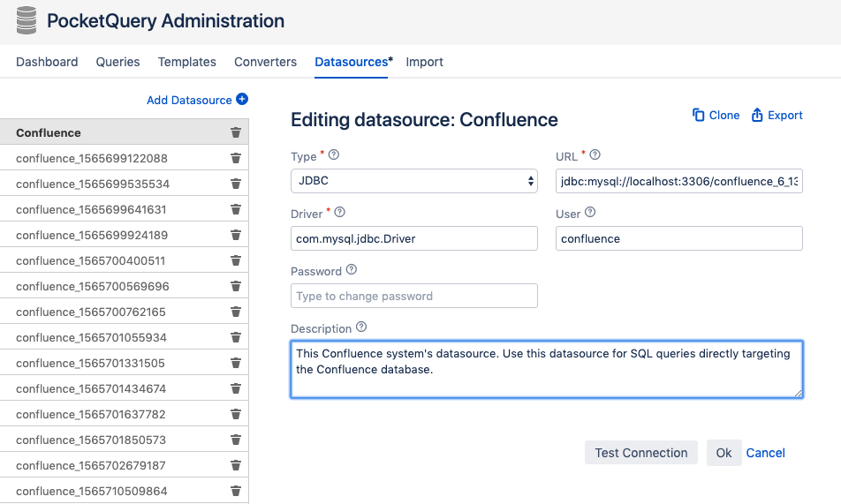This screenshot has height=504, width=841.
Task: Select datasource confluence_1565699535534
Action: tap(124, 184)
